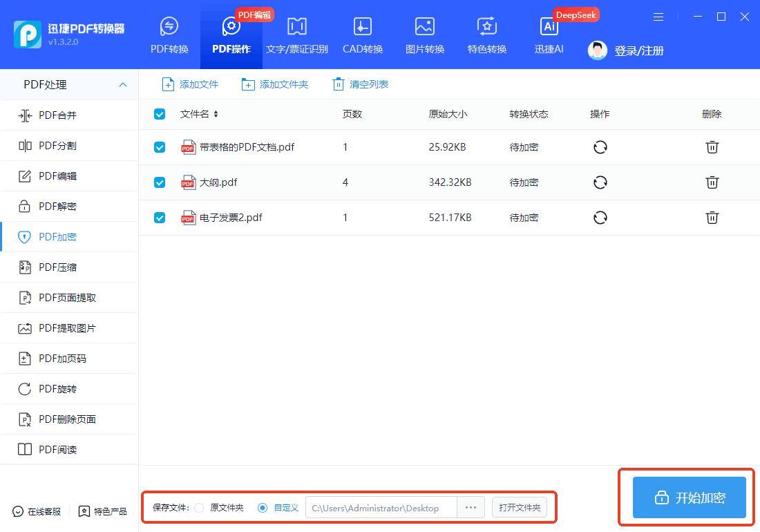
Task: Uncheck the 大纲.pdf checkbox
Action: click(160, 182)
